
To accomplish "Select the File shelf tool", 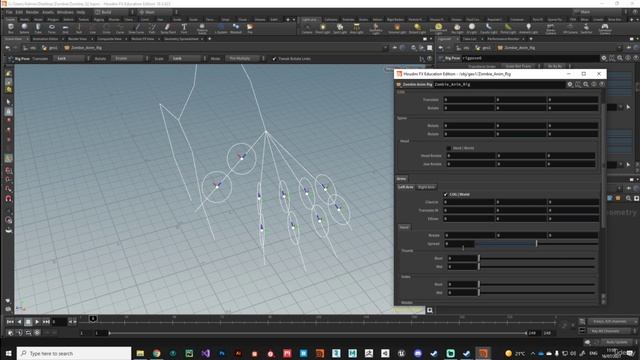I will tap(250, 28).
